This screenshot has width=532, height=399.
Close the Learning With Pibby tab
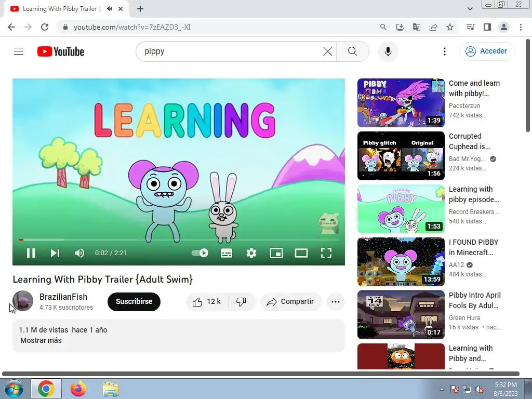(x=121, y=9)
